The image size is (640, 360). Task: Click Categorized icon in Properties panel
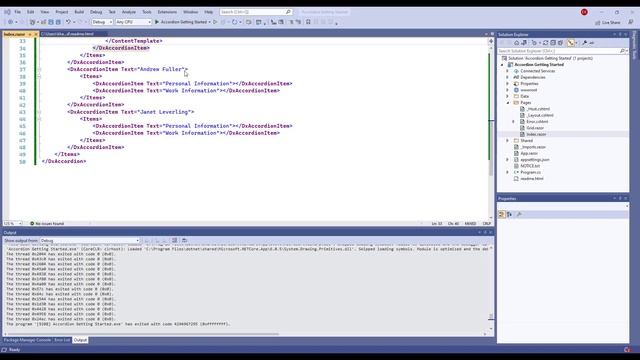point(502,214)
